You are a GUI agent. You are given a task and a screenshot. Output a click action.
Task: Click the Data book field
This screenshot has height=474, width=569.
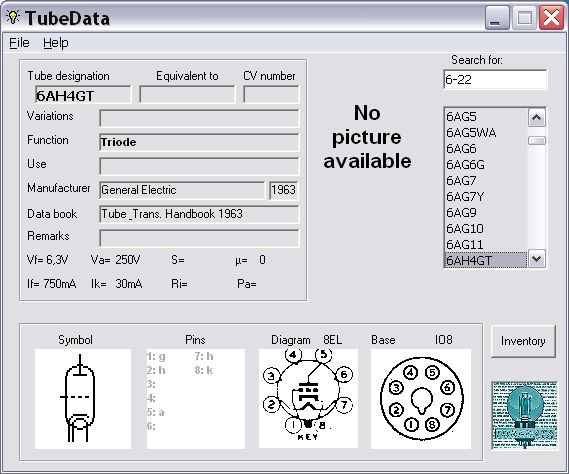coord(199,214)
